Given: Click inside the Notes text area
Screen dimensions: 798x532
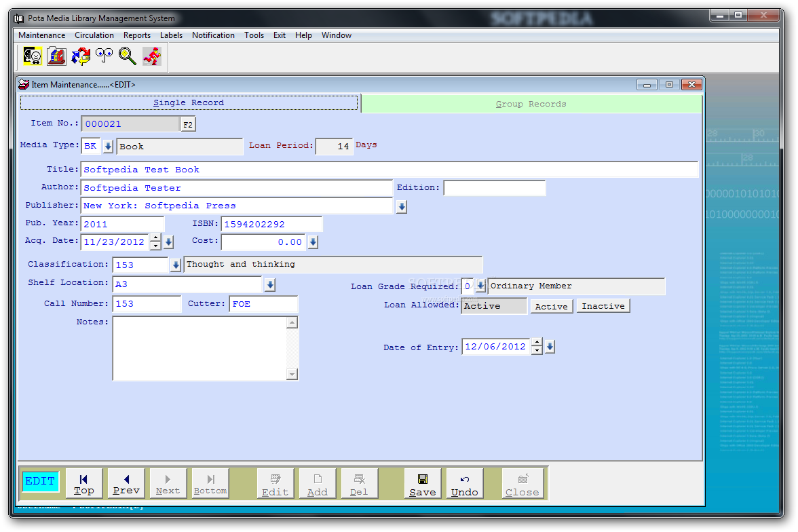Looking at the screenshot, I should (x=200, y=348).
